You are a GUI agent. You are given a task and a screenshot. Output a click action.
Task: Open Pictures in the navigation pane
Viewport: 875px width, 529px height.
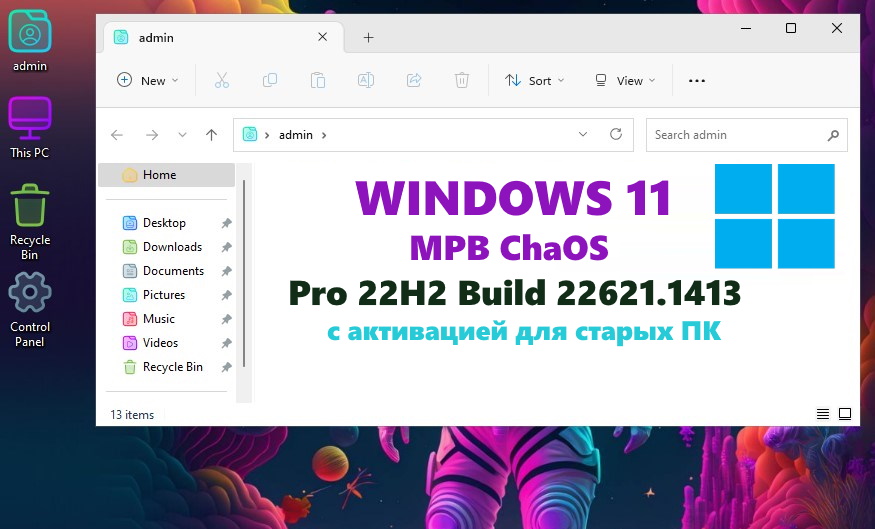click(166, 295)
